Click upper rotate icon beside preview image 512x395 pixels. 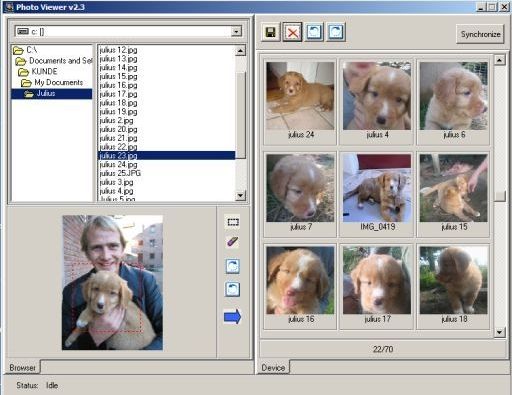pyautogui.click(x=232, y=266)
